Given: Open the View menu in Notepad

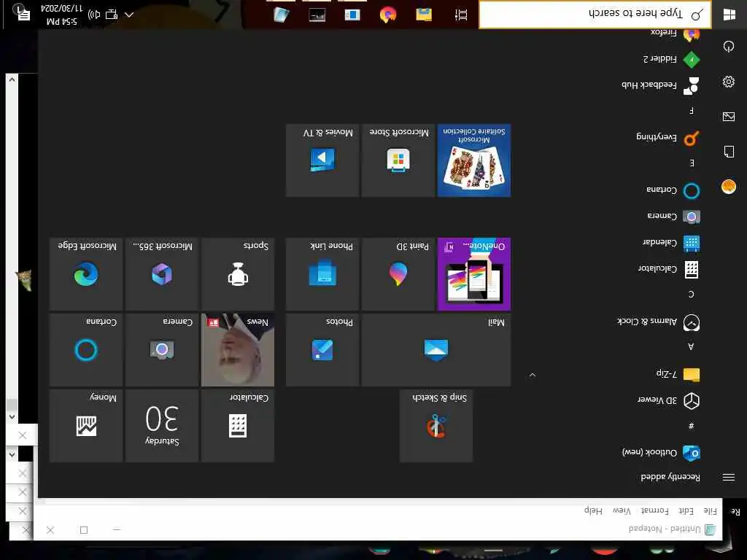Looking at the screenshot, I should click(x=622, y=511).
